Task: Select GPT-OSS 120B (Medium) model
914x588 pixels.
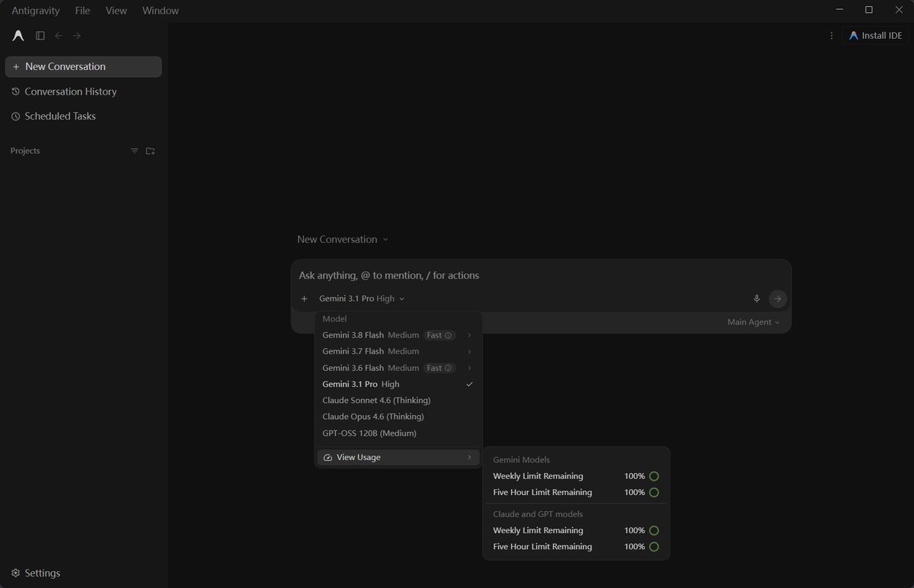Action: [398, 433]
